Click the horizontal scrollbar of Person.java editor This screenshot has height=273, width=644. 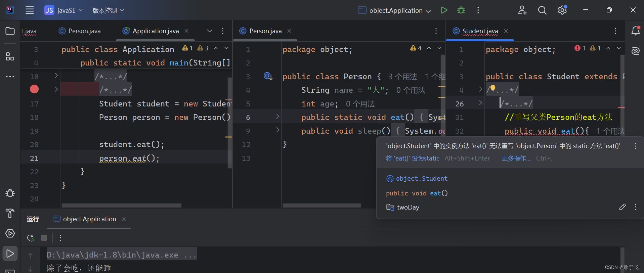(x=322, y=205)
